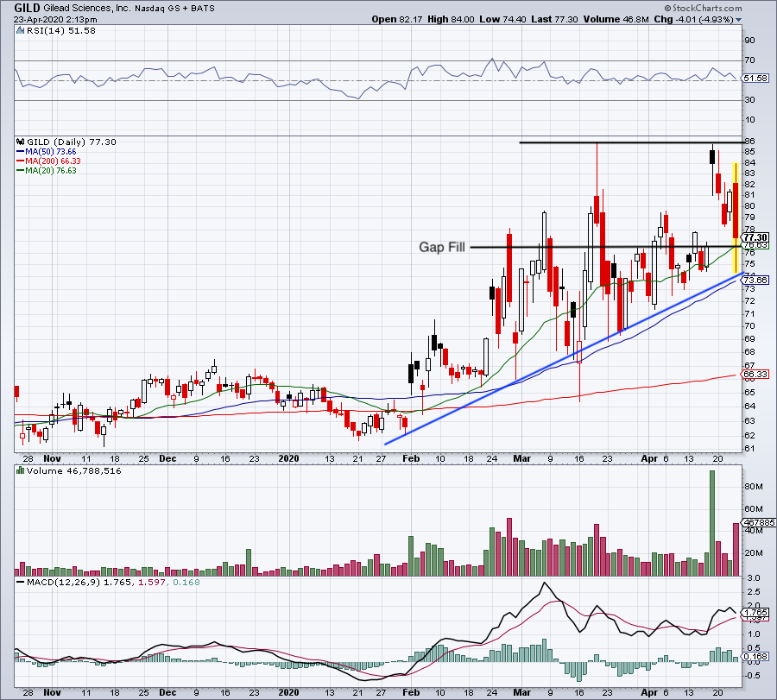Open the dropdown arrow beside the Chg value
Viewport: 777px width, 700px height.
[739, 20]
